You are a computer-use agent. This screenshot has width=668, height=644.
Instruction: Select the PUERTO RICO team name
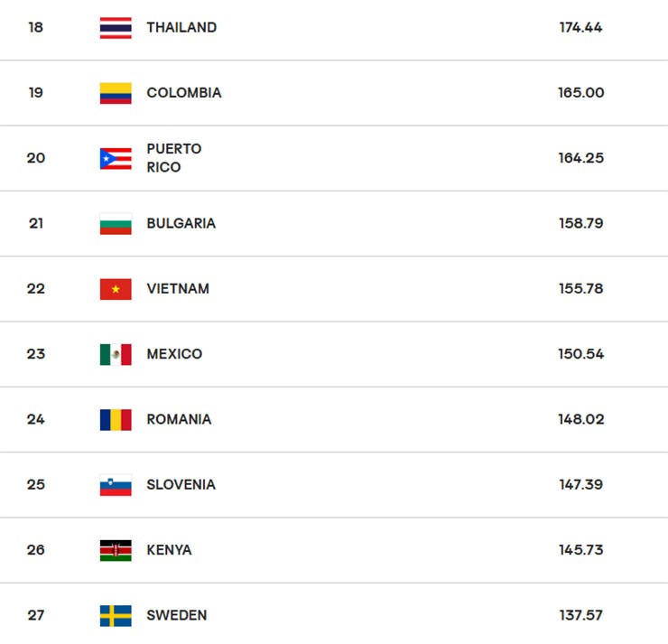[x=173, y=158]
